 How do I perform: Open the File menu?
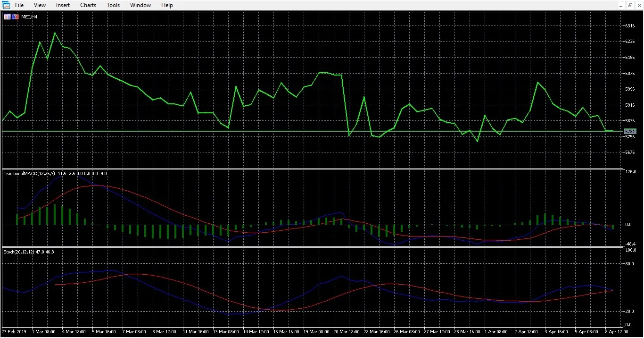[x=19, y=5]
